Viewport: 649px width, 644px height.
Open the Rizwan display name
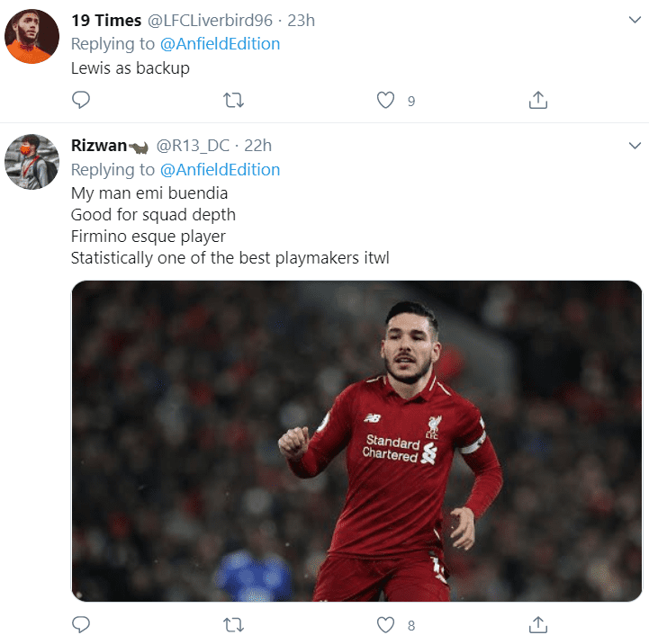click(99, 146)
